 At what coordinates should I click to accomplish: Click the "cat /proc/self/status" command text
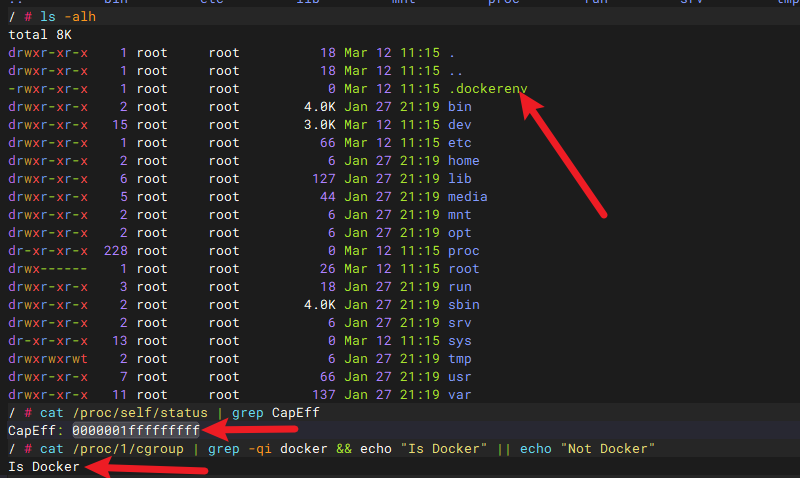click(111, 412)
